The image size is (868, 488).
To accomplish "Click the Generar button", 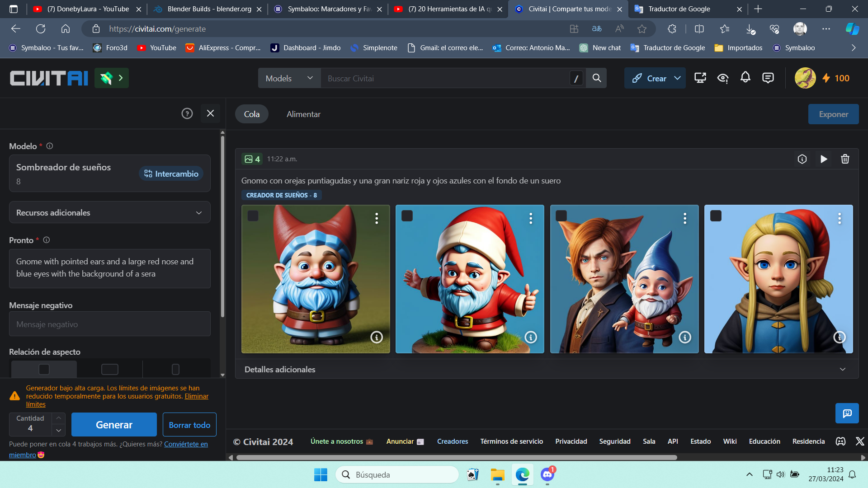I will point(114,425).
